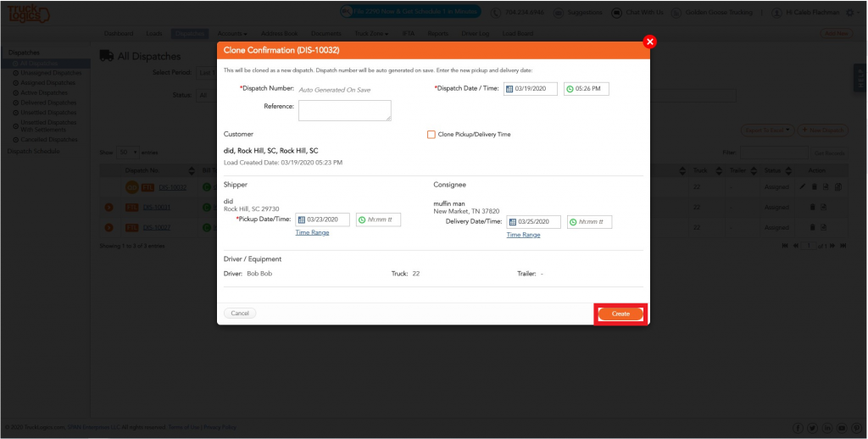Viewport: 868px width, 439px height.
Task: Click clock icon in Pickup time field
Action: coord(362,219)
